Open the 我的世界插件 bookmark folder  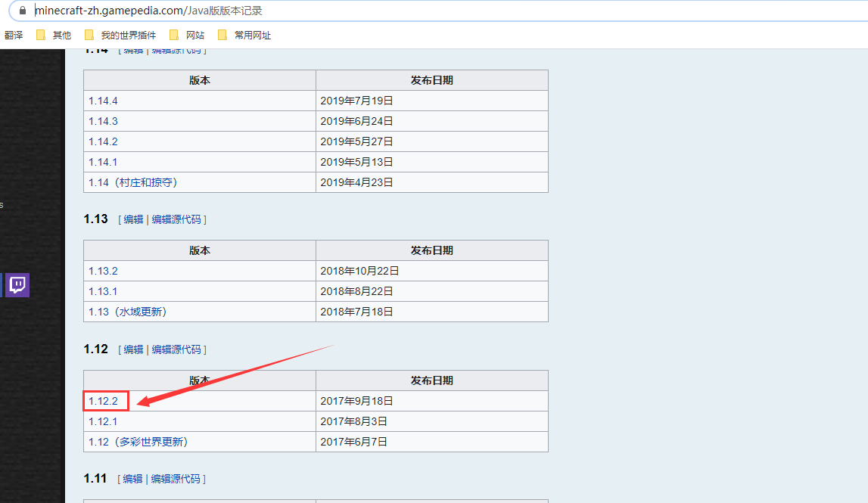pos(120,35)
